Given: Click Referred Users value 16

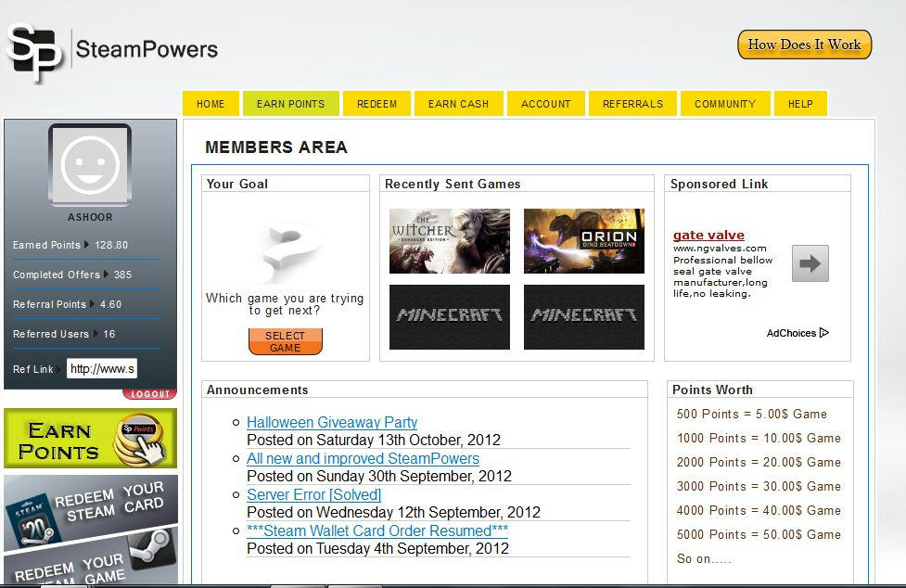Looking at the screenshot, I should coord(109,334).
